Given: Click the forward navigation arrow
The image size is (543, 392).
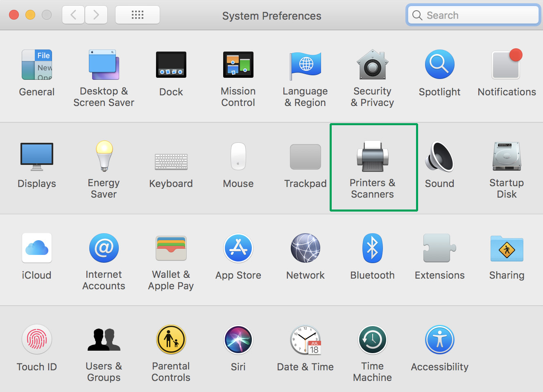Looking at the screenshot, I should coord(96,15).
